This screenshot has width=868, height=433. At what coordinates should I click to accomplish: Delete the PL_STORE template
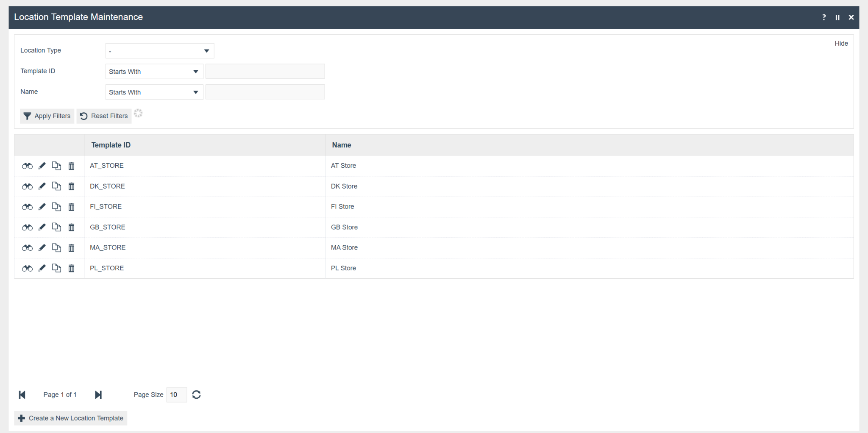pyautogui.click(x=71, y=268)
